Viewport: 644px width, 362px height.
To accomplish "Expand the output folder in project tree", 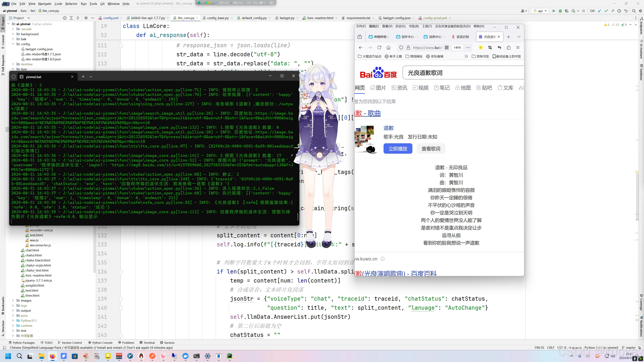I will point(13,311).
